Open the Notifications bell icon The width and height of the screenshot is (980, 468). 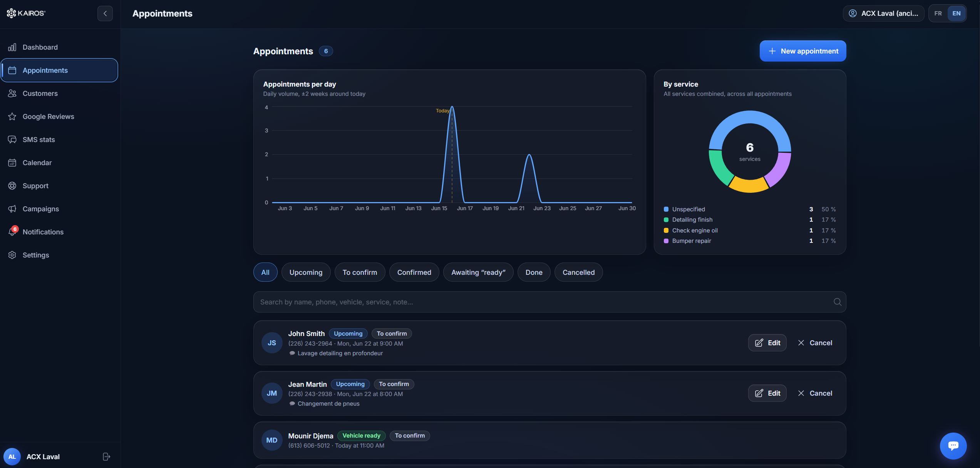(12, 232)
